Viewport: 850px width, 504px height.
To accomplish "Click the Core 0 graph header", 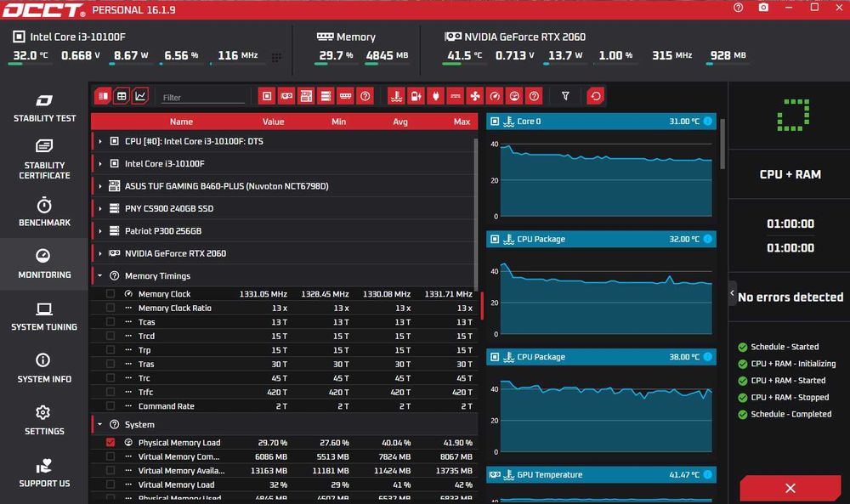I will (x=601, y=122).
